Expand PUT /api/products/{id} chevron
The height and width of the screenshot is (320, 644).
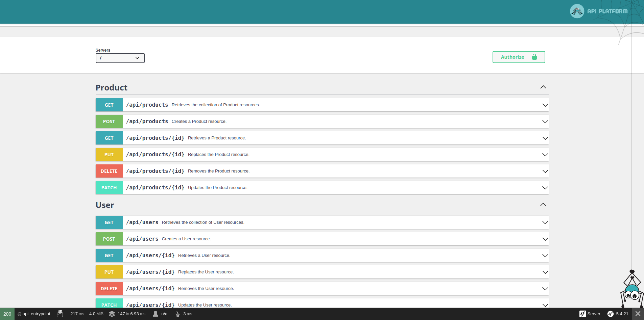[x=545, y=155]
